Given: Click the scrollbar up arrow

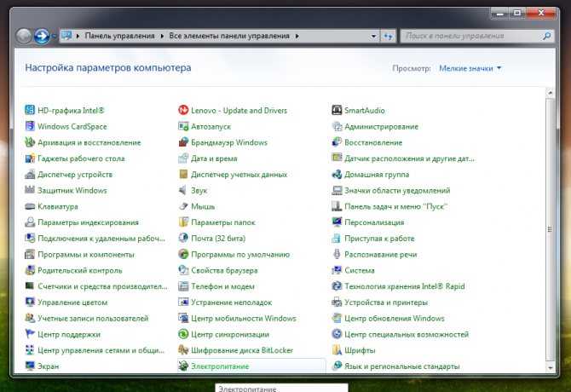Looking at the screenshot, I should (550, 93).
